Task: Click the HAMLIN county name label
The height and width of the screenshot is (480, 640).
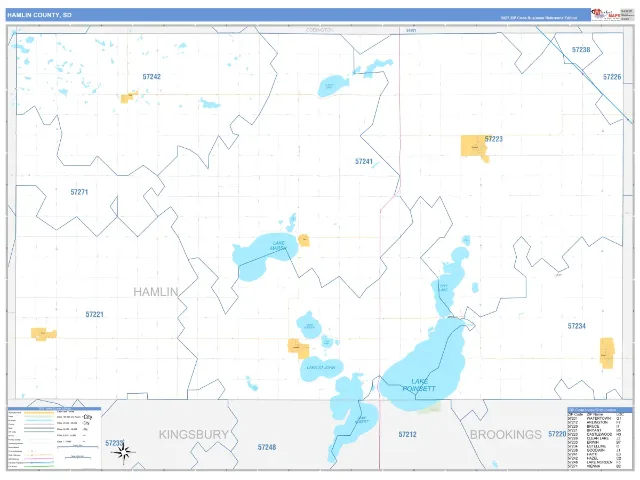Action: pos(156,292)
